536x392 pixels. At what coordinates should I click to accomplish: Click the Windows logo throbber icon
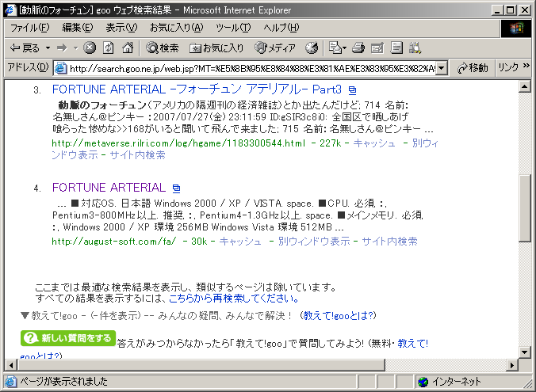tap(516, 28)
